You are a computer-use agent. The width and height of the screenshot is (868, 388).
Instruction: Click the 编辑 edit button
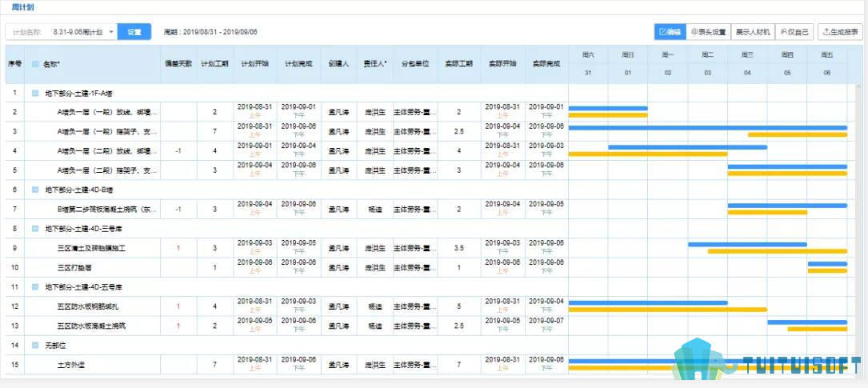pos(670,32)
